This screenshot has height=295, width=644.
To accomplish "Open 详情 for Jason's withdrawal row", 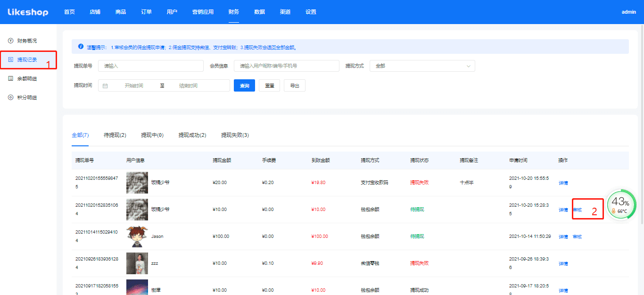I will coord(563,236).
